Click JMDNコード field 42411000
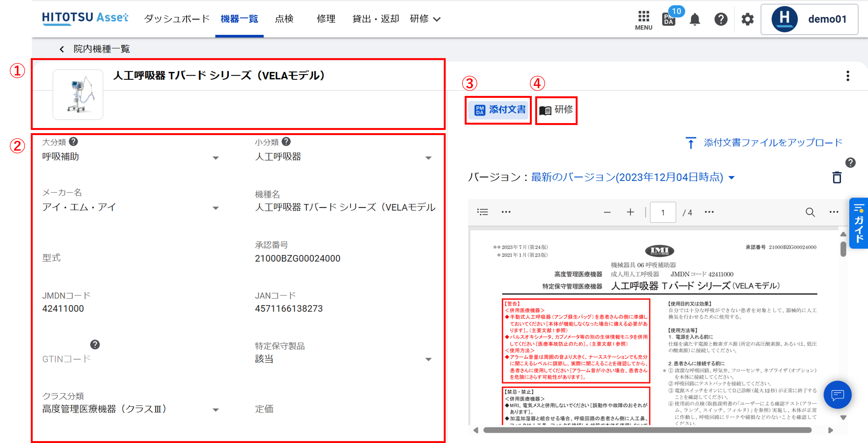Screen dimensions: 868x443 click(131, 309)
